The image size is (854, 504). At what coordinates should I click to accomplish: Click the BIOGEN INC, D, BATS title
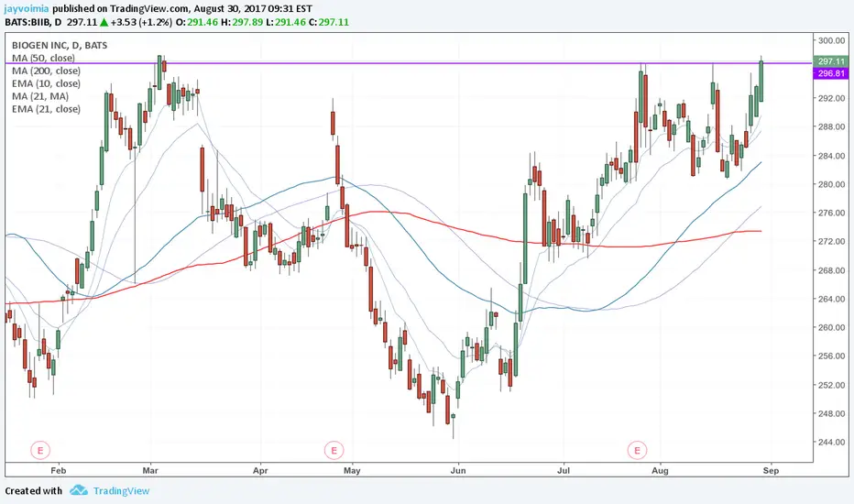pos(60,45)
